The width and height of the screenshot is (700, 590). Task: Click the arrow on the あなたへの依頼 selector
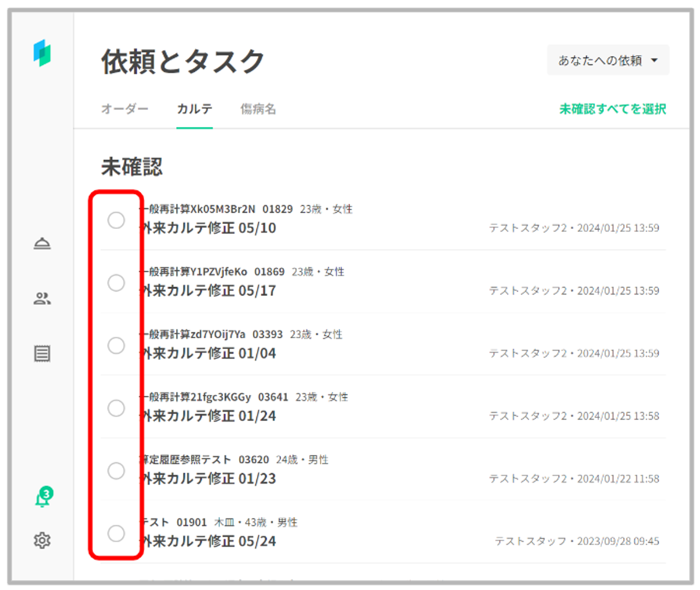pos(654,60)
